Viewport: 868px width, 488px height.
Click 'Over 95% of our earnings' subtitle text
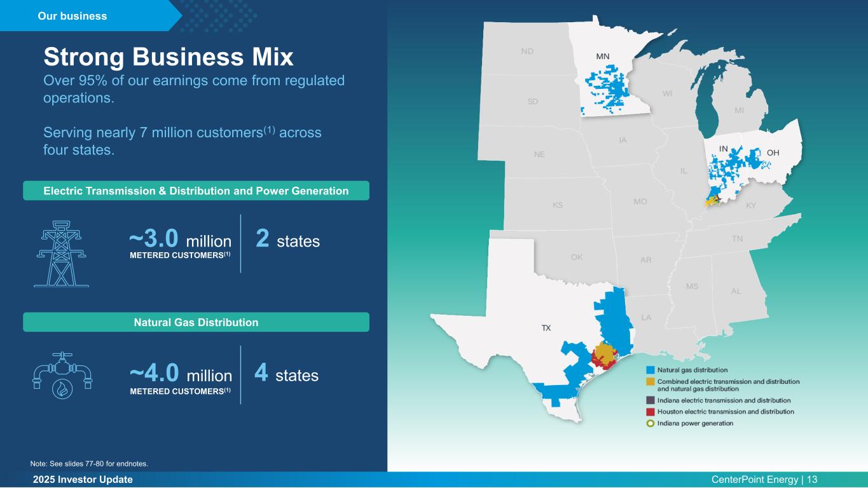194,90
